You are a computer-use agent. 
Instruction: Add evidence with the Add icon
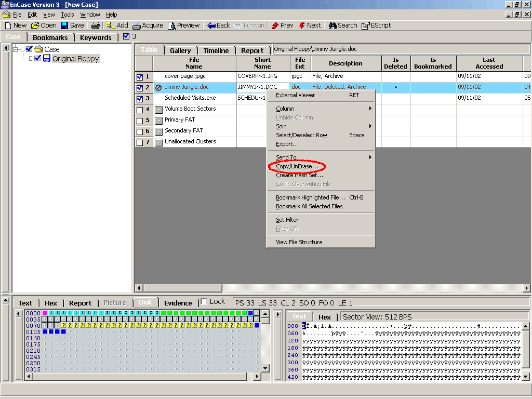[x=111, y=25]
